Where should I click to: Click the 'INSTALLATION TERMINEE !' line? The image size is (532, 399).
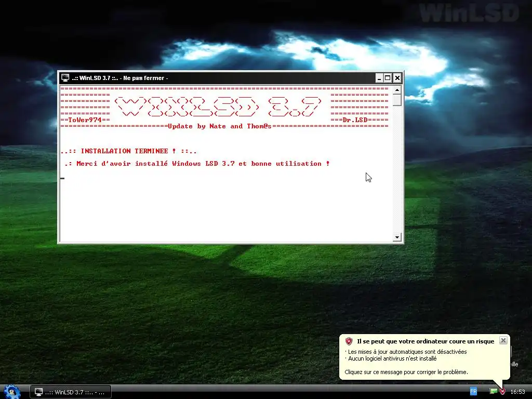(x=129, y=151)
